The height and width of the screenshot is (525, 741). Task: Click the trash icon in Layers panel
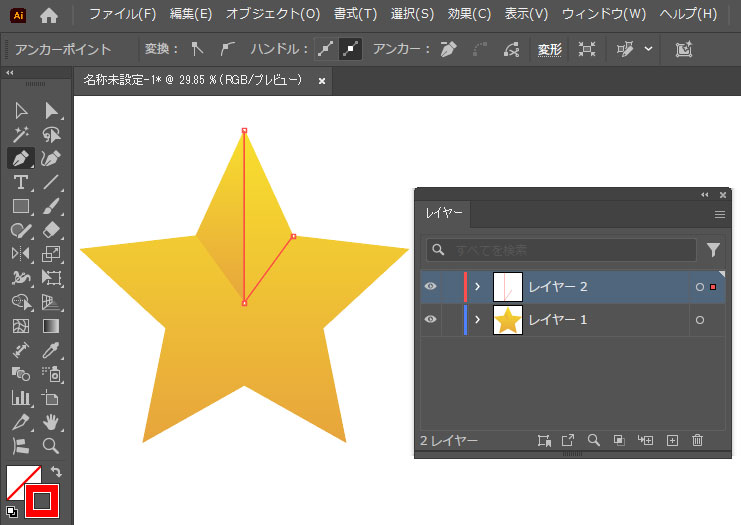[698, 440]
